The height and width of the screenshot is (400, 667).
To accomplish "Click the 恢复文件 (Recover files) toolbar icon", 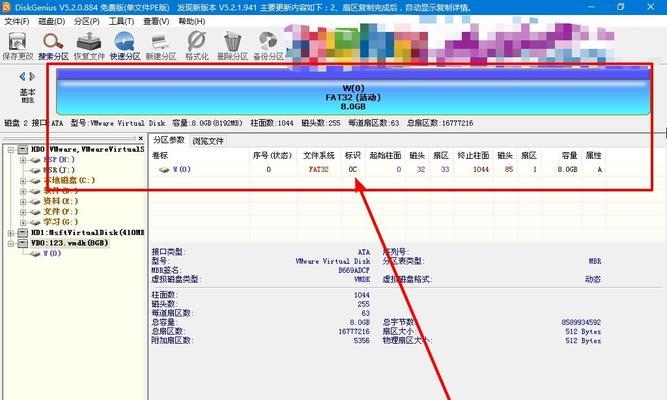I will click(x=88, y=42).
